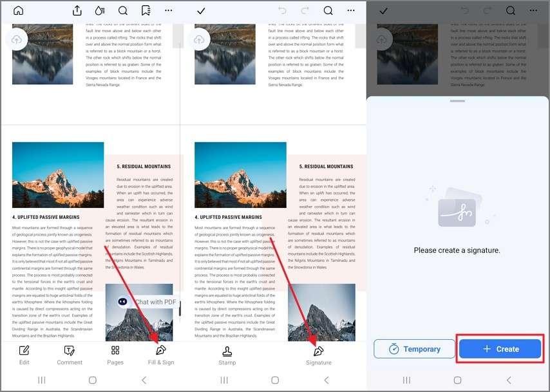Image resolution: width=550 pixels, height=392 pixels.
Task: Tap Android recents button in first screen
Action: pyautogui.click(x=41, y=380)
